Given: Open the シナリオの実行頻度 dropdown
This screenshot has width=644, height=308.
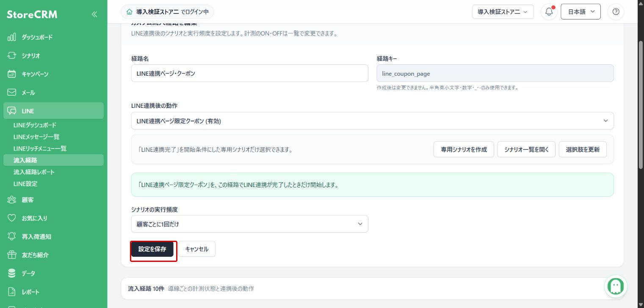Looking at the screenshot, I should tap(249, 224).
